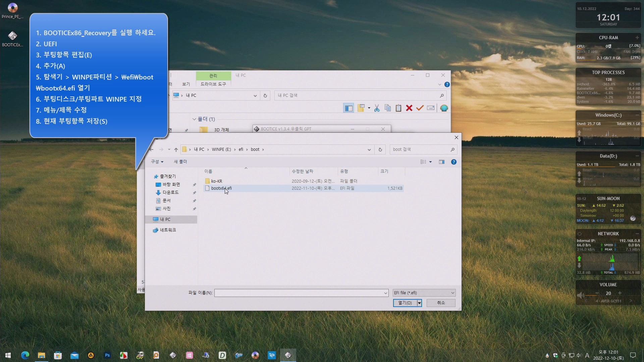Click the help icon in open dialog
Viewport: 644px width, 362px height.
(453, 162)
